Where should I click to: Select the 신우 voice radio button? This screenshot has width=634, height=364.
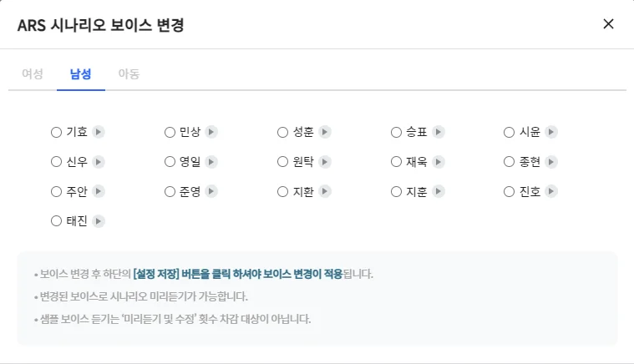point(56,162)
